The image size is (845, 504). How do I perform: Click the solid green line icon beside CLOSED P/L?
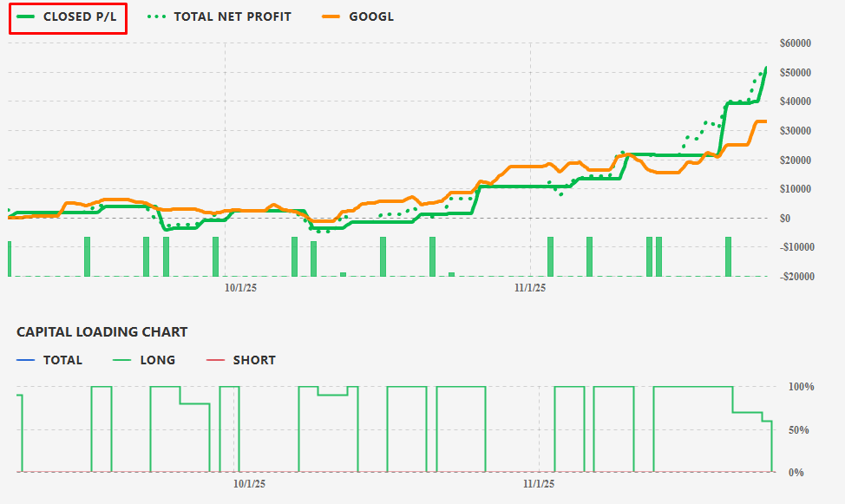pyautogui.click(x=26, y=16)
